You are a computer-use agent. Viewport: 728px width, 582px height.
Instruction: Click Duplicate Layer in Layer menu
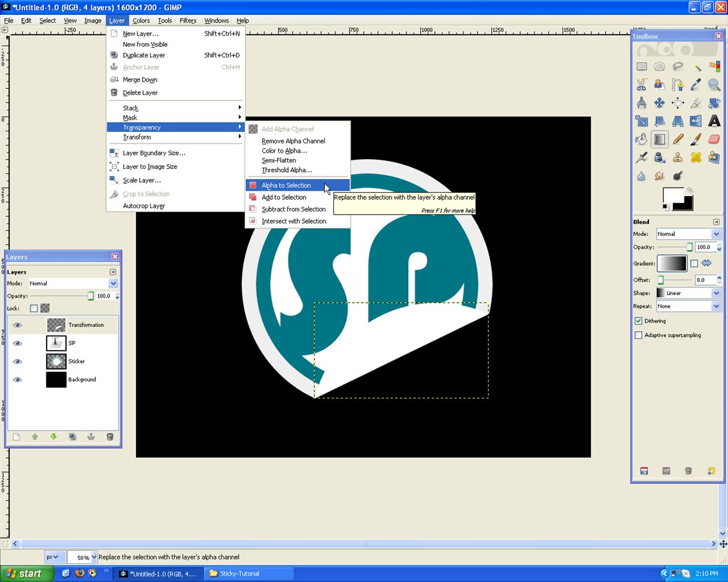click(175, 55)
